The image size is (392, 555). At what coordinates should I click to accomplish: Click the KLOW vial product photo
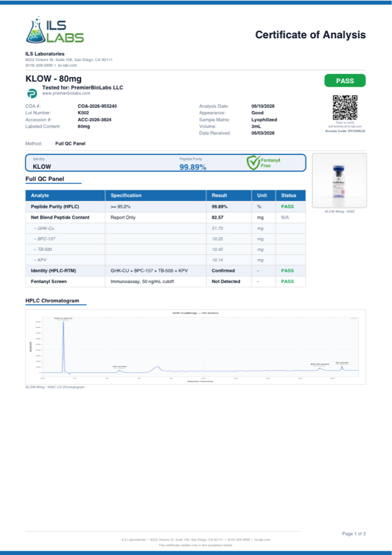click(x=339, y=181)
